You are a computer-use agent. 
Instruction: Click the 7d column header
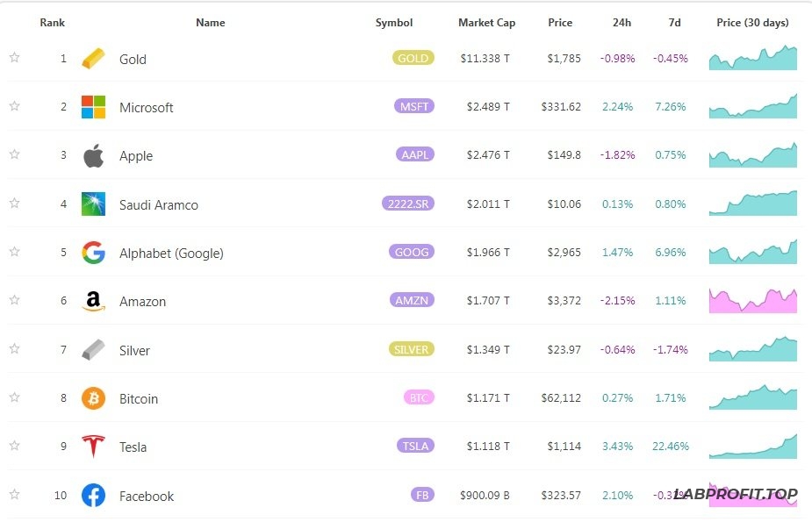[x=673, y=23]
